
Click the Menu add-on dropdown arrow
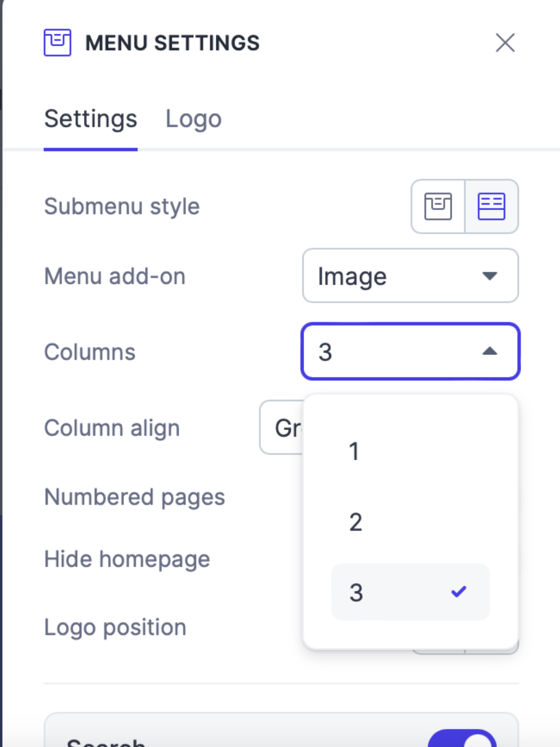[490, 276]
